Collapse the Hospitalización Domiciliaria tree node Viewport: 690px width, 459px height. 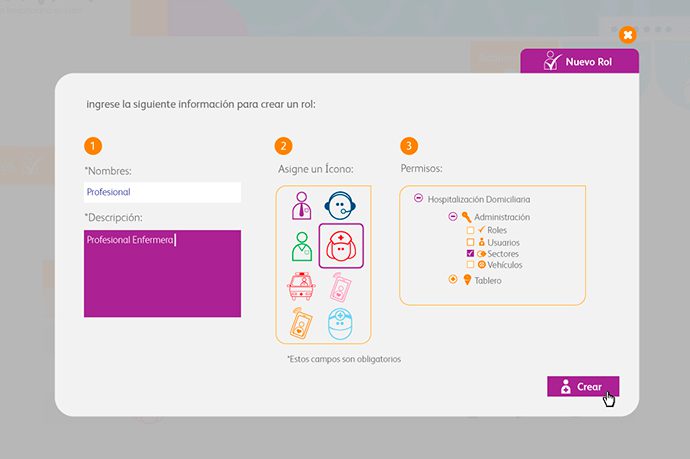click(418, 198)
